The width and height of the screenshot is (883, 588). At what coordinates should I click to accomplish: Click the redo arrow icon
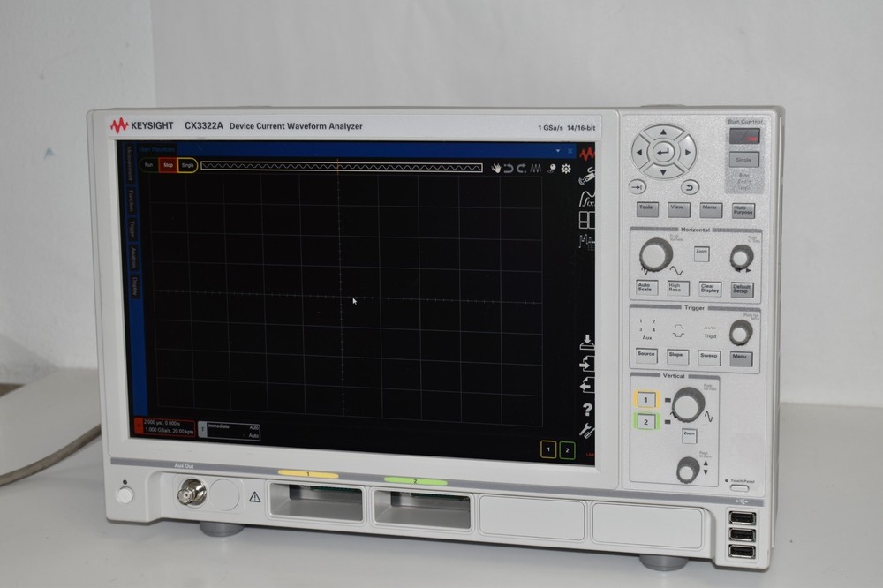[520, 168]
